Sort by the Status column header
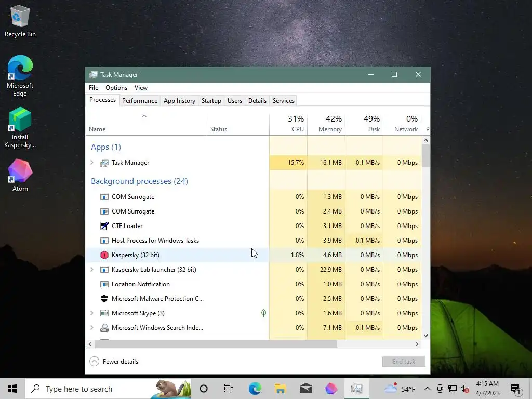The image size is (532, 399). click(x=238, y=125)
